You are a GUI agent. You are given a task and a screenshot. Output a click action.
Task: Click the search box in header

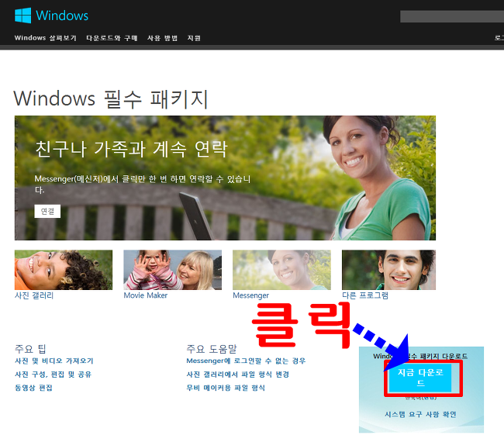coord(452,16)
